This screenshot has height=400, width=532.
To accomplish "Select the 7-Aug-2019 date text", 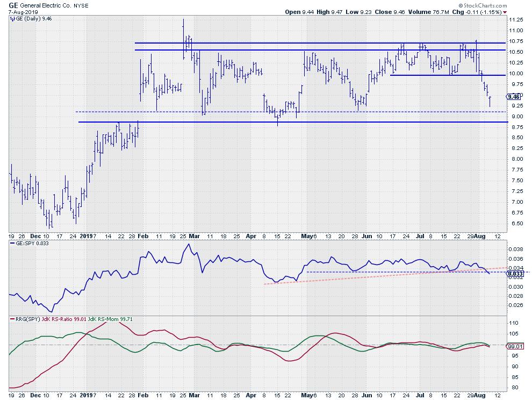I will (24, 12).
